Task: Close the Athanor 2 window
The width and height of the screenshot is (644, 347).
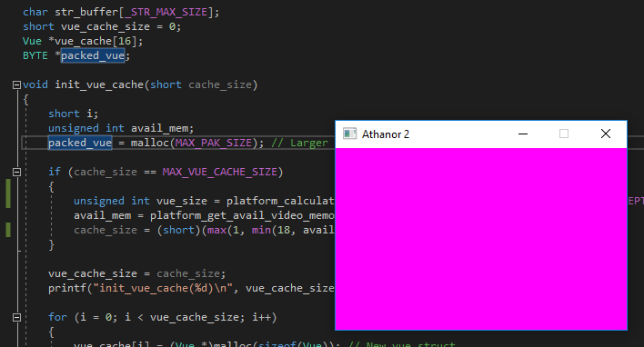Action: point(606,134)
